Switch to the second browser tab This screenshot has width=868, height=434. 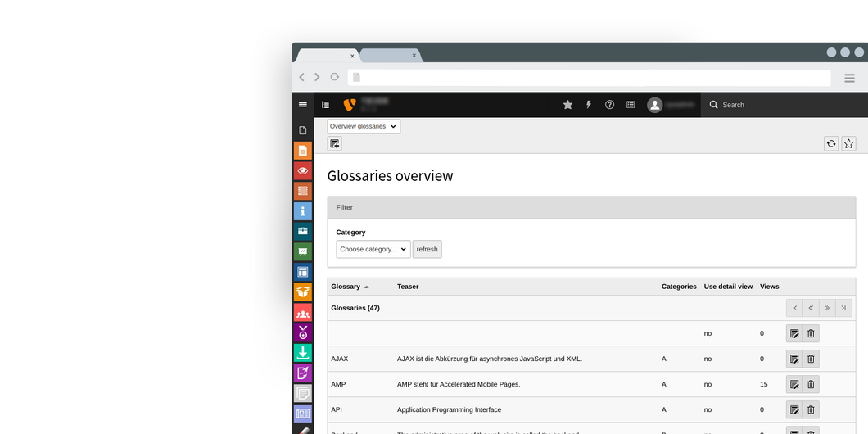pyautogui.click(x=391, y=56)
